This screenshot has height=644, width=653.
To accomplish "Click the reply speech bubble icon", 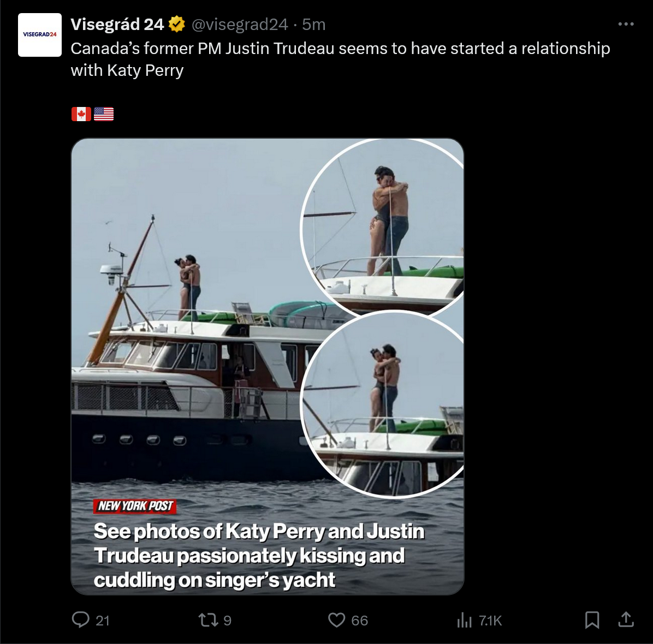I will 81,619.
